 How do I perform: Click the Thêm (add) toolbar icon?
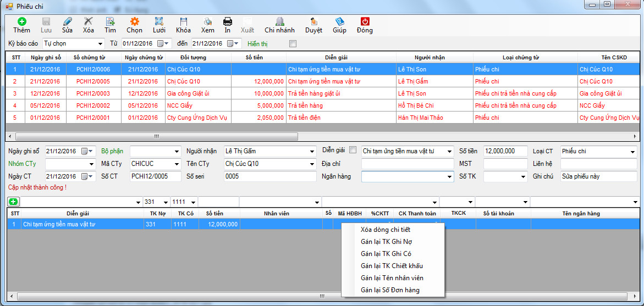coord(21,21)
